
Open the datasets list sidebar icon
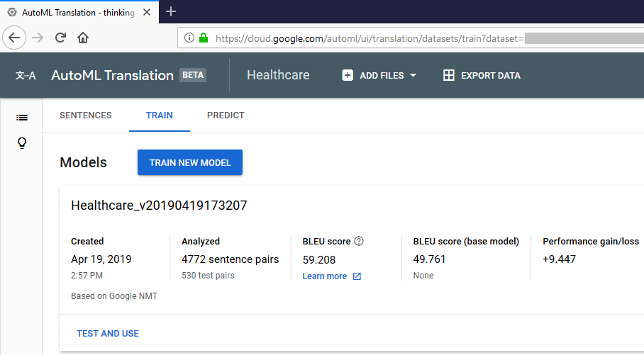22,118
